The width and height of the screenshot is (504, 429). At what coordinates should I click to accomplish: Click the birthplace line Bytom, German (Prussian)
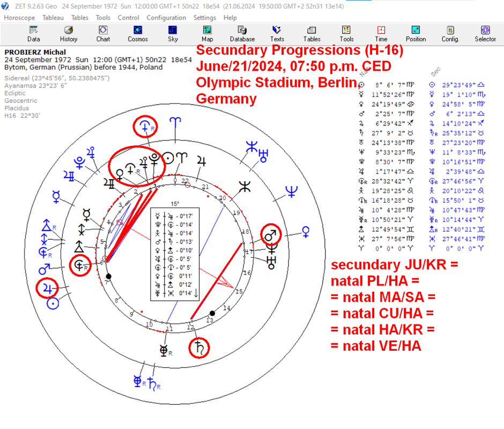[x=83, y=67]
